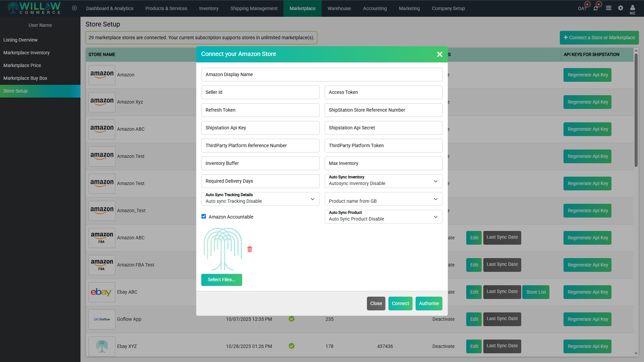Open settings via the gear icon

[620, 8]
